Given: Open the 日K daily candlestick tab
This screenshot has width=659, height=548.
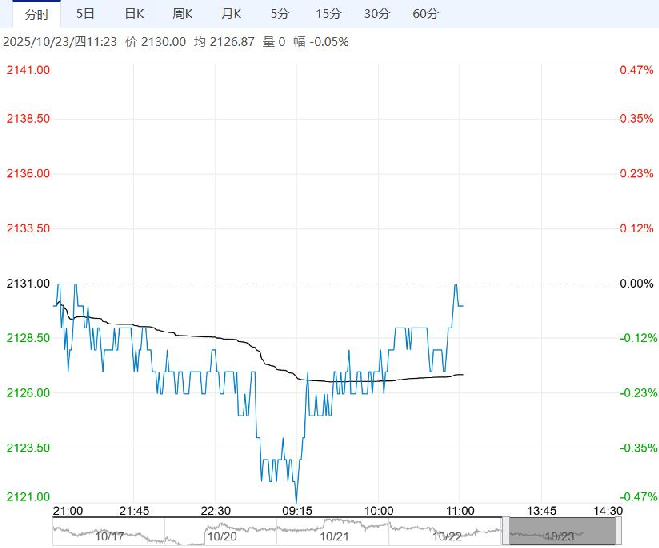Looking at the screenshot, I should tap(134, 13).
